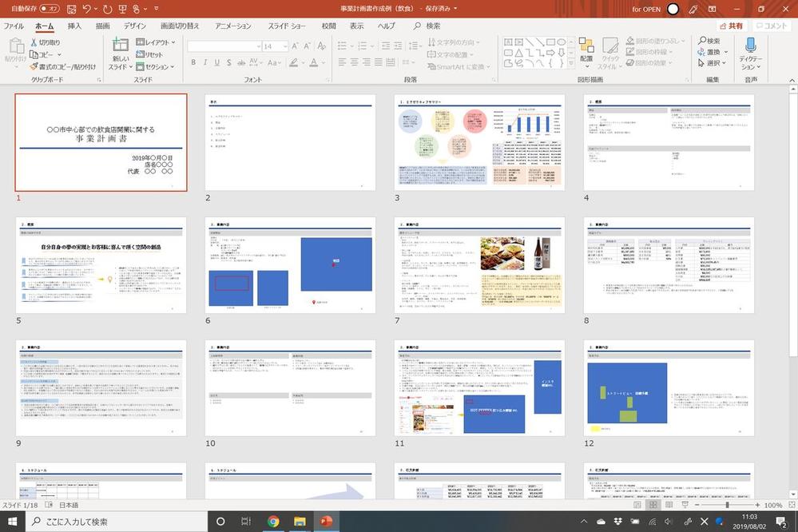The width and height of the screenshot is (798, 532).
Task: Click the Save icon in title bar
Action: (x=71, y=9)
